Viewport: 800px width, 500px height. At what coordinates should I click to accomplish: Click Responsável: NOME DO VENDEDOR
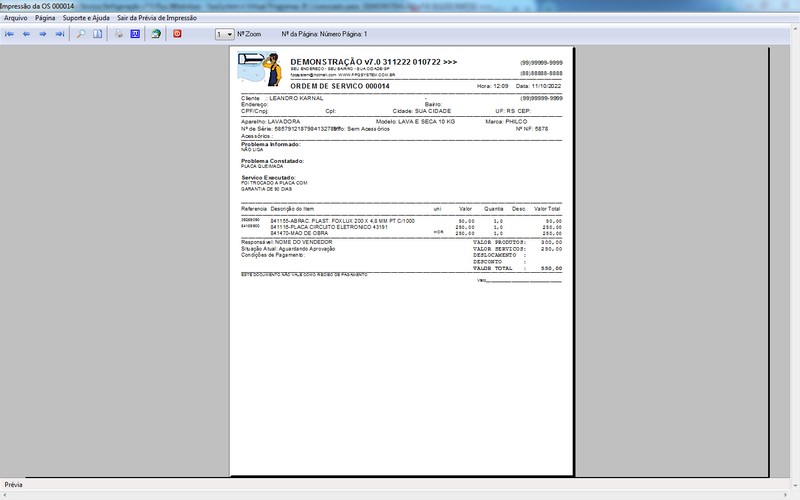tap(286, 242)
